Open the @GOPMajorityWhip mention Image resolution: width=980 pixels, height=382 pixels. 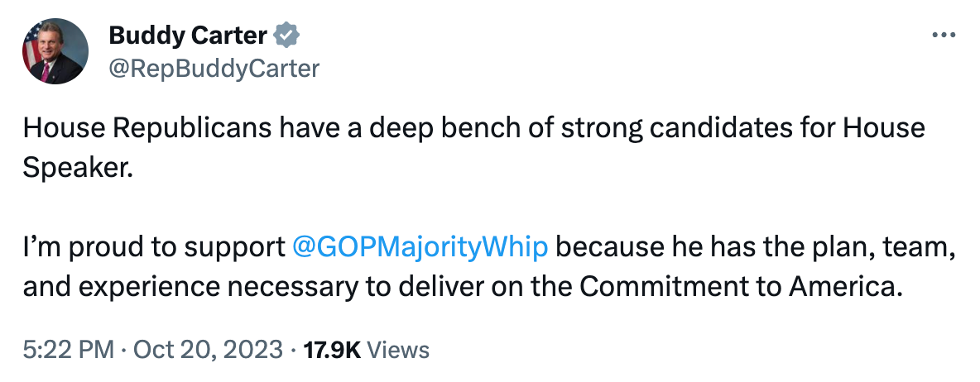(420, 246)
